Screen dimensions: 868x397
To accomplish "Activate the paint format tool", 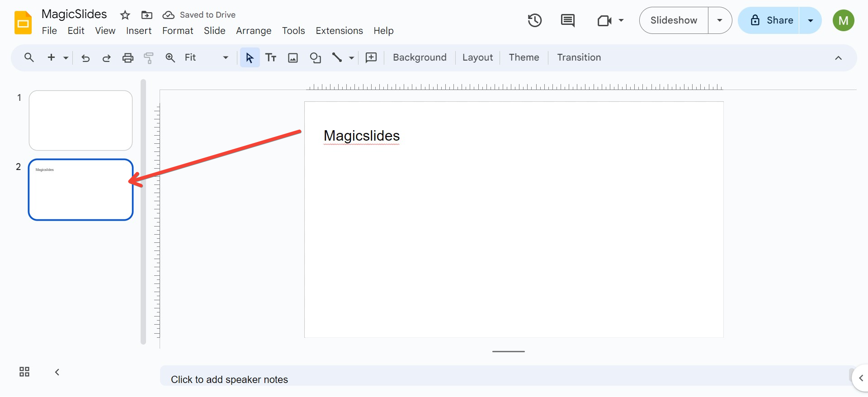I will coord(149,58).
